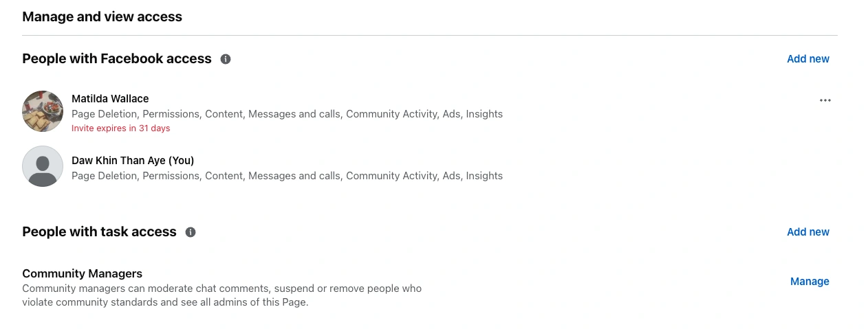The width and height of the screenshot is (868, 329).
Task: Click Matilda Wallace's permissions list text
Action: [x=287, y=114]
